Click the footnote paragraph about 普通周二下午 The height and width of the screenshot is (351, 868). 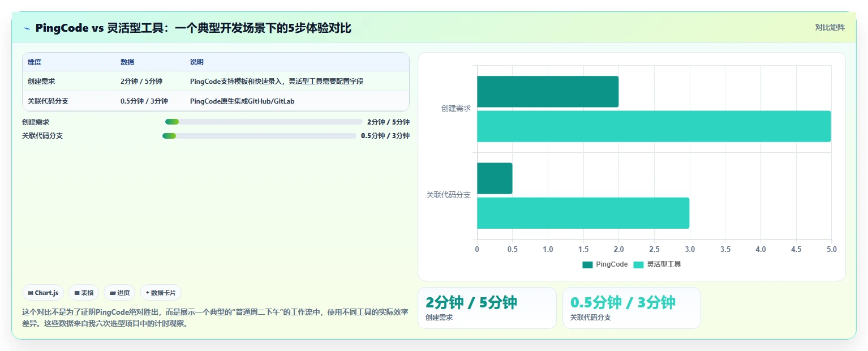tap(215, 318)
